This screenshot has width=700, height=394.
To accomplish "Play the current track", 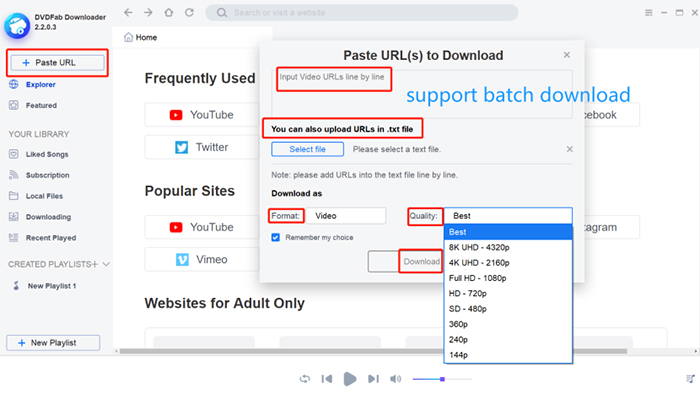I will click(x=350, y=379).
